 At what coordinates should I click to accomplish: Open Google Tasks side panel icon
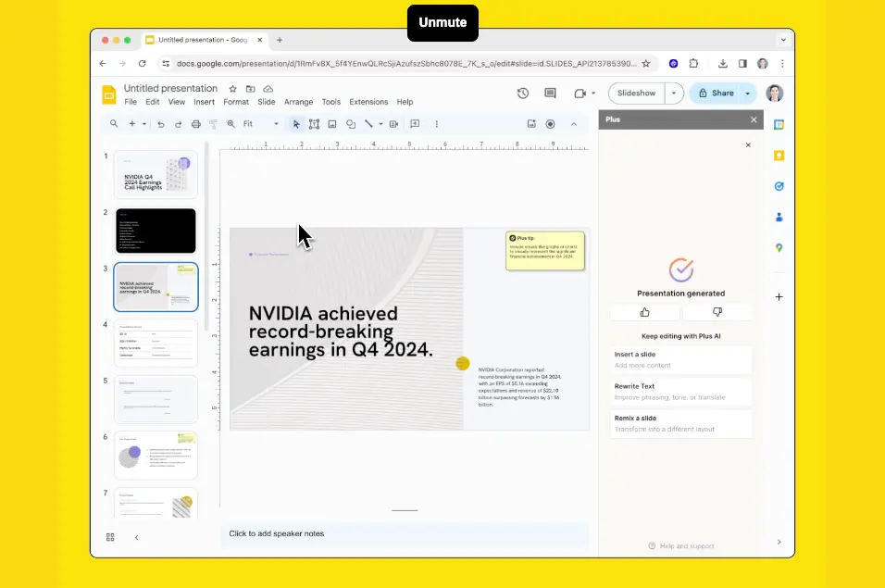tap(779, 186)
